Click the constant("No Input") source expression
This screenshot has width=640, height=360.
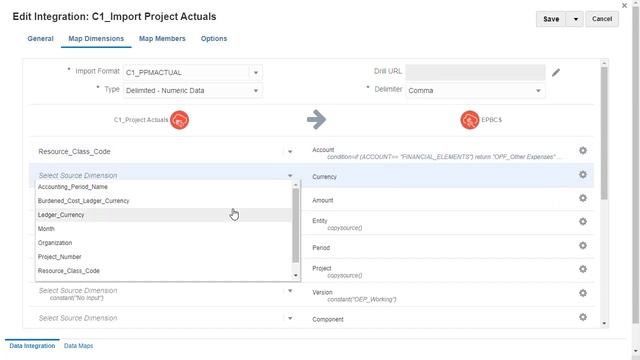click(x=77, y=298)
